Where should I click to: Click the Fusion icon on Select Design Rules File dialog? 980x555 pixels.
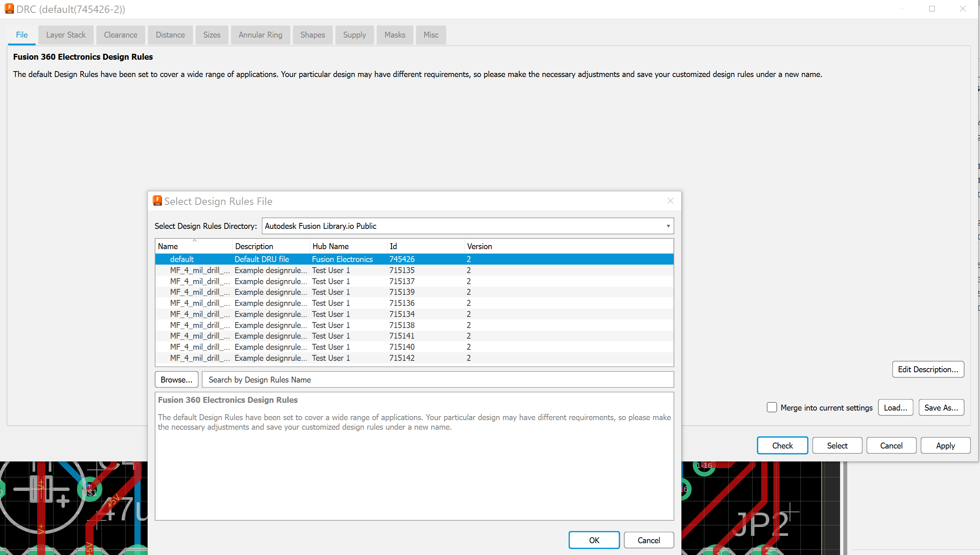tap(157, 201)
